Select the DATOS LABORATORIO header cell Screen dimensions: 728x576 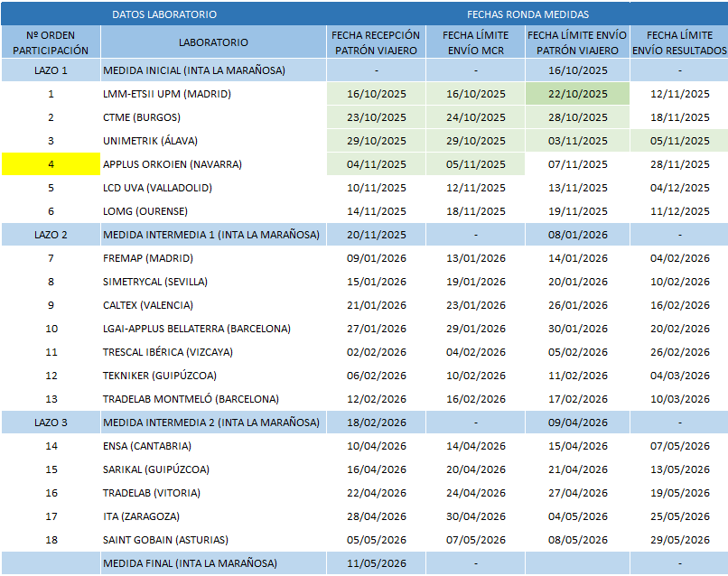pos(163,14)
